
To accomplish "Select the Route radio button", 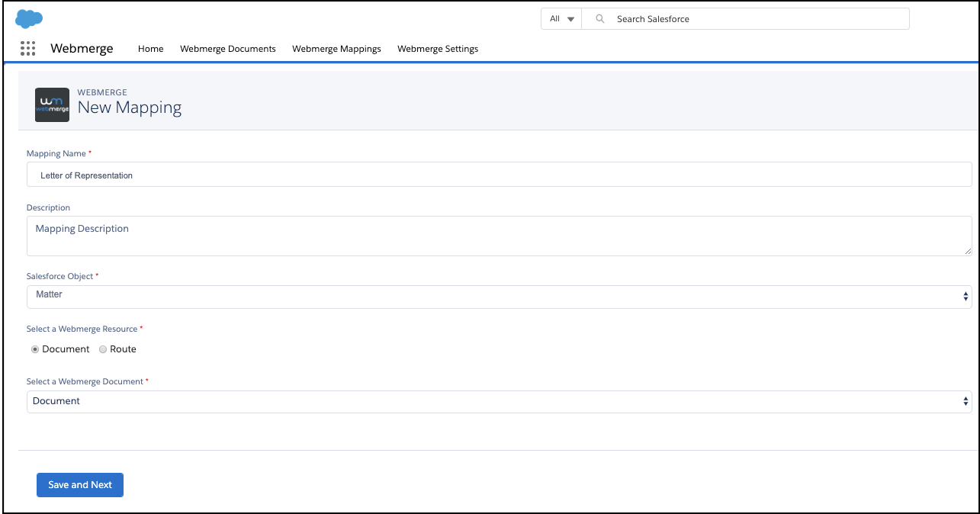I will pos(103,349).
